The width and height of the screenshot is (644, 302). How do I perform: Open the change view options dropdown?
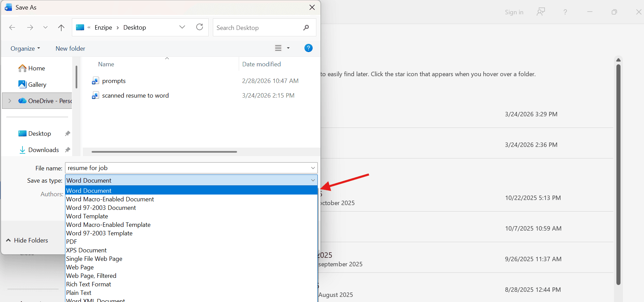[x=288, y=48]
